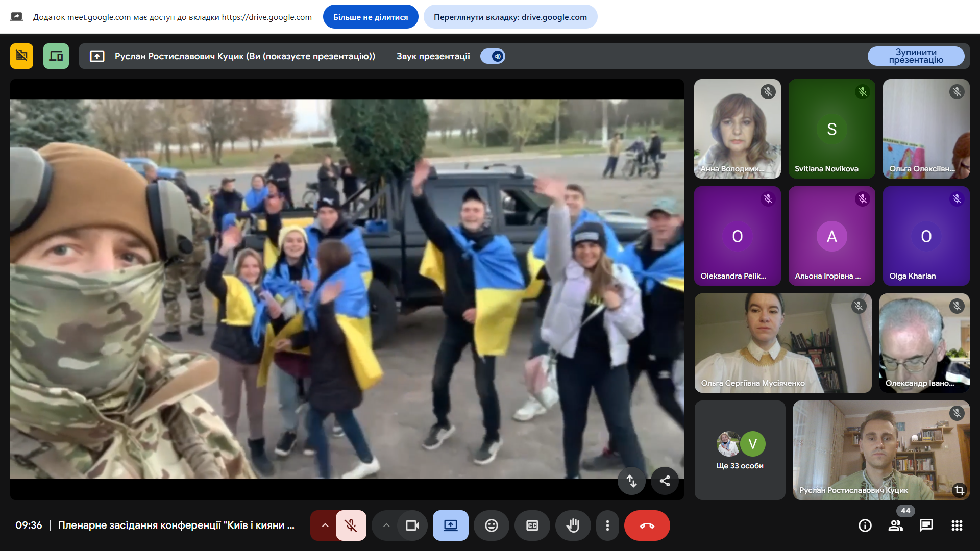
Task: Unmute the microphone
Action: pos(351,525)
